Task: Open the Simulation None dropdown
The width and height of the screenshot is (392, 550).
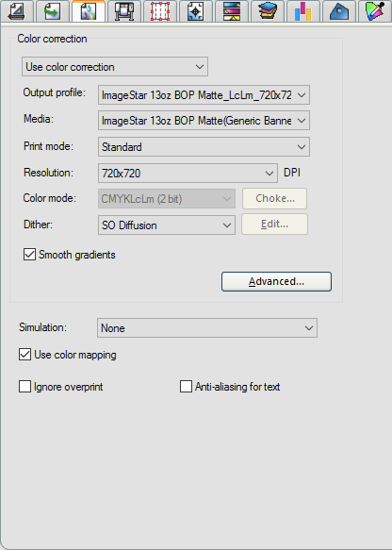Action: point(207,328)
